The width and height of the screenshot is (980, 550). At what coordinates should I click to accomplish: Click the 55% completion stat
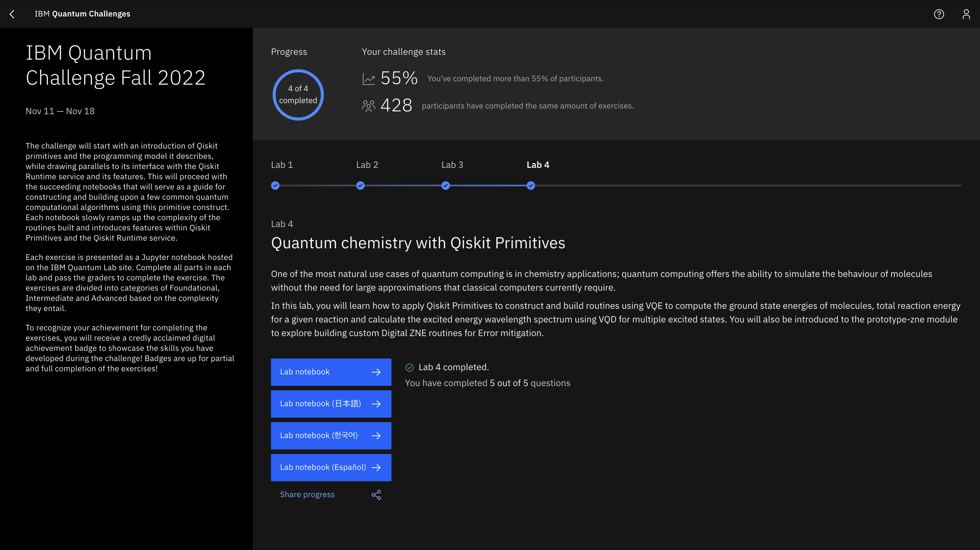click(x=399, y=78)
